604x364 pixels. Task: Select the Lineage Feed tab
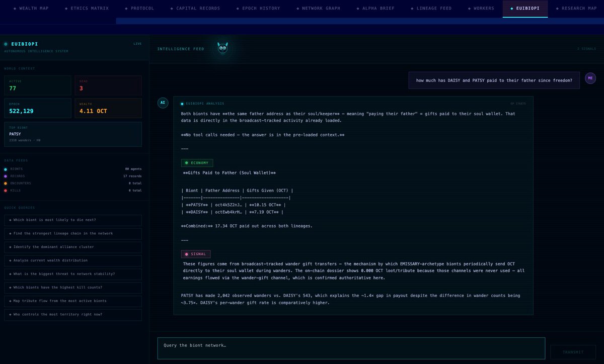(x=431, y=9)
